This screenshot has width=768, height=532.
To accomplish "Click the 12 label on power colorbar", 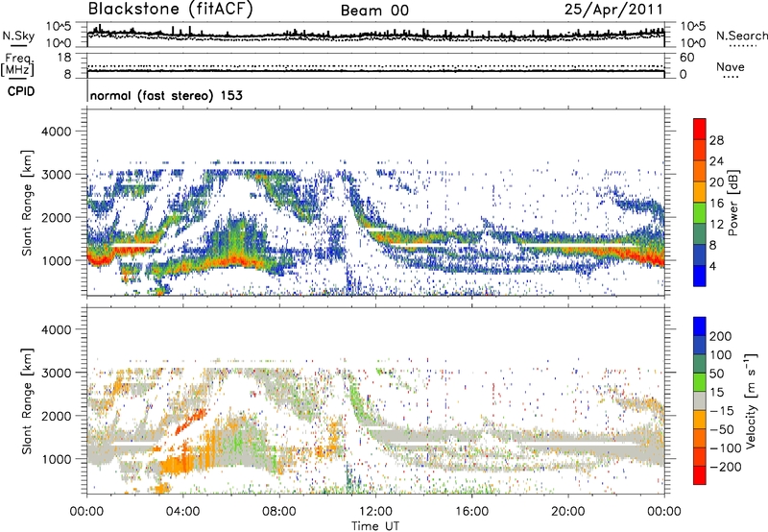I will (716, 225).
